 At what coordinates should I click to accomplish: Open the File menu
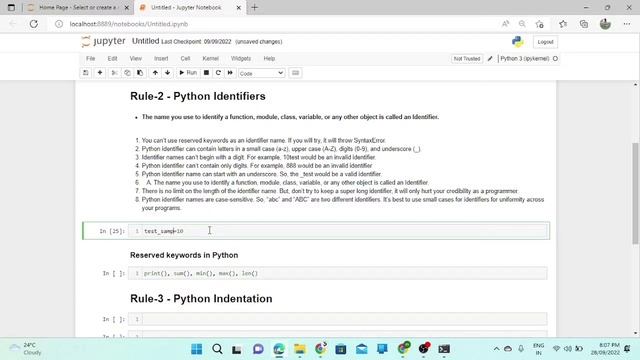pyautogui.click(x=91, y=58)
